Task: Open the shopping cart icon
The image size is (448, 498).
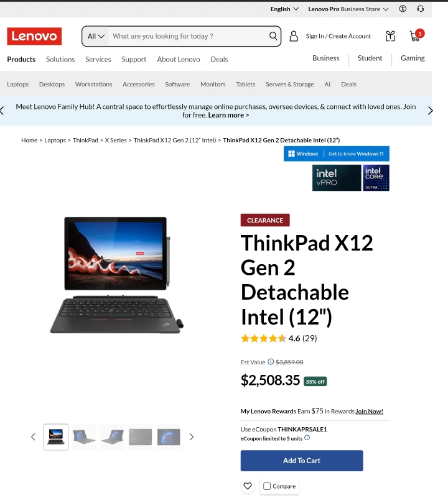Action: coord(415,36)
